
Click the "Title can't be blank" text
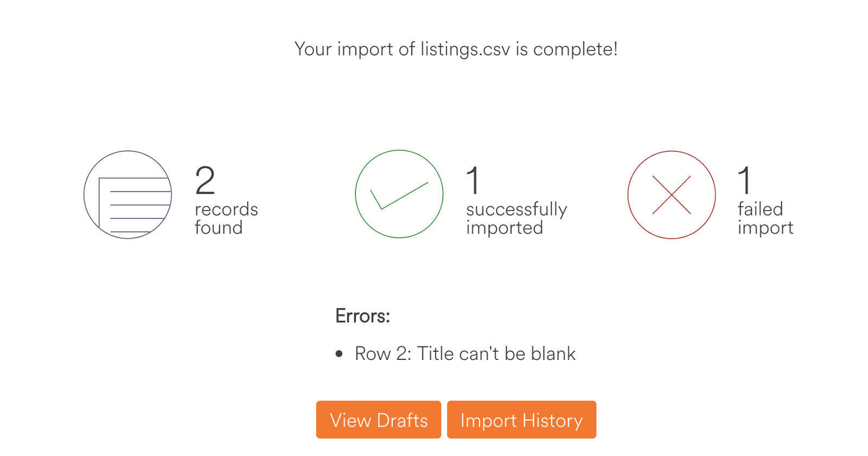click(x=496, y=354)
